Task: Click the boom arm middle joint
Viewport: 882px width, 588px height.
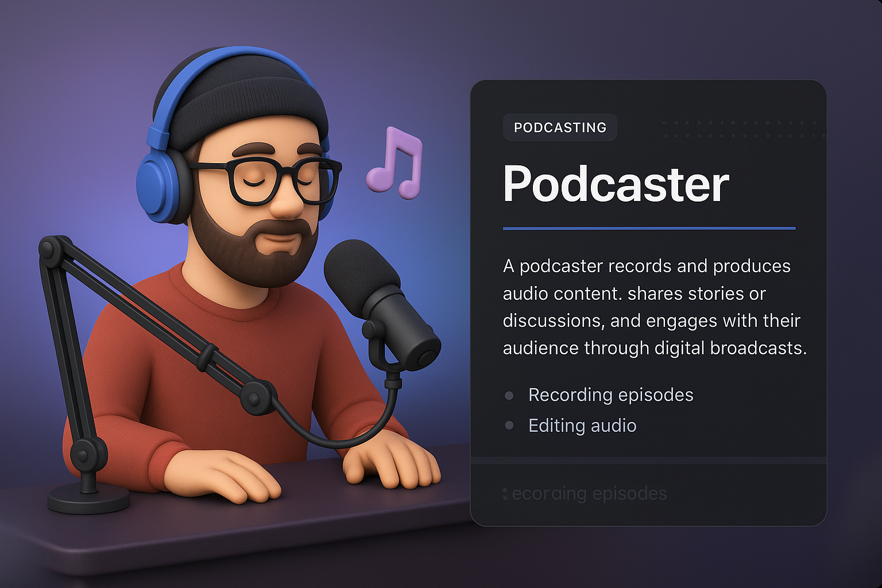Action: 256,396
